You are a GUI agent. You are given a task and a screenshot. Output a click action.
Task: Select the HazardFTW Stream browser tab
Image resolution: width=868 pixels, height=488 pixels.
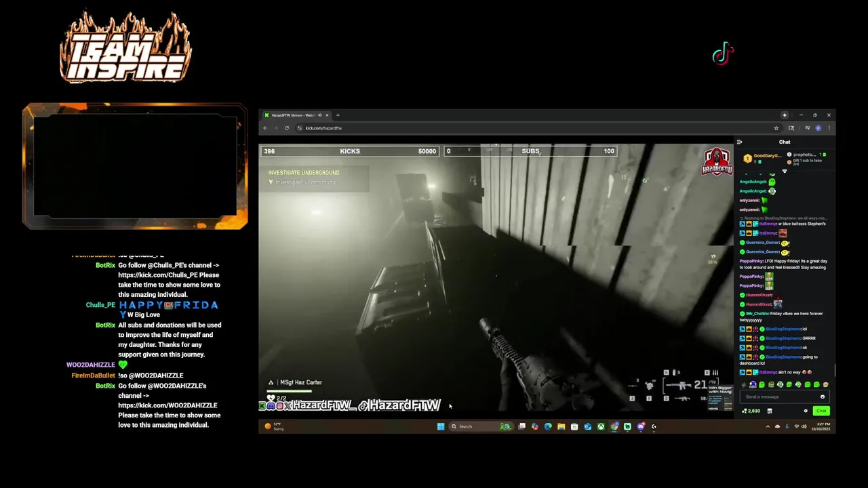point(297,115)
